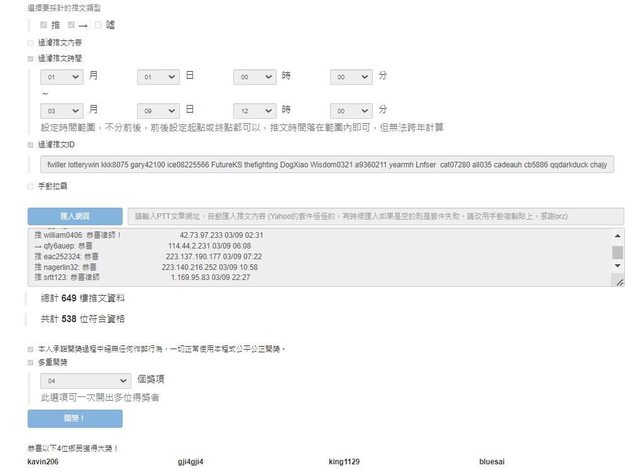The width and height of the screenshot is (640, 470).
Task: Toggle the → comment type checkbox
Action: 71,24
